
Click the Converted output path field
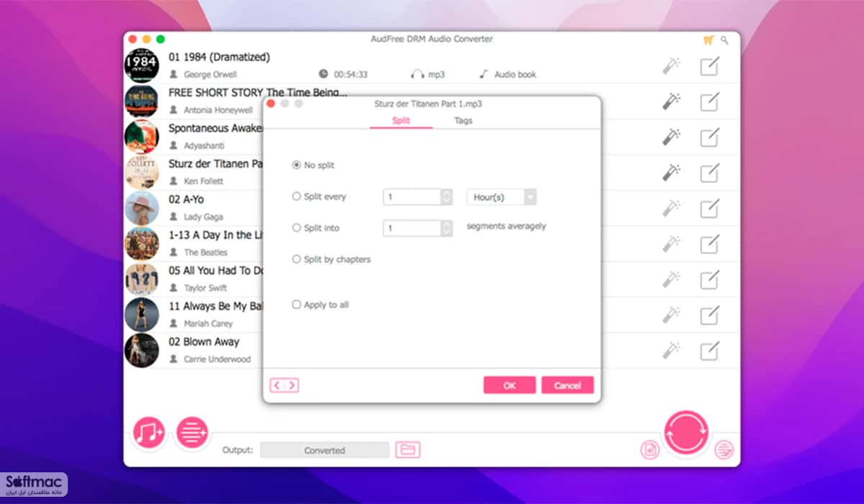325,450
